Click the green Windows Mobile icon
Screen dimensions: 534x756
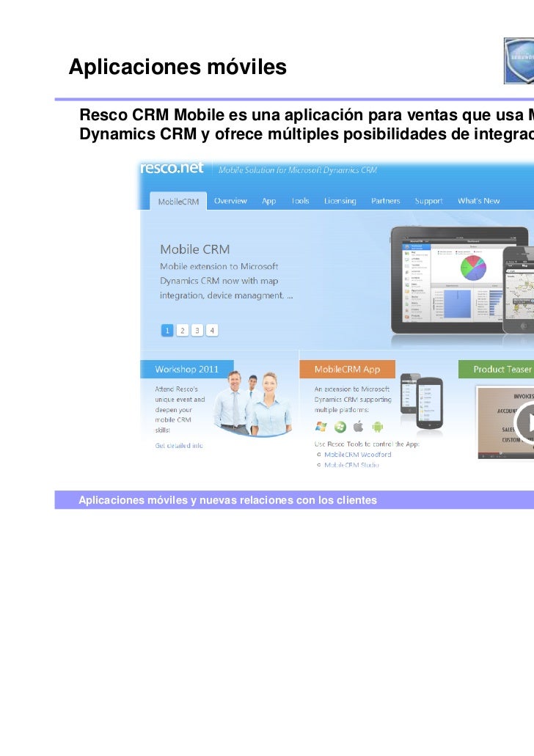pos(340,426)
